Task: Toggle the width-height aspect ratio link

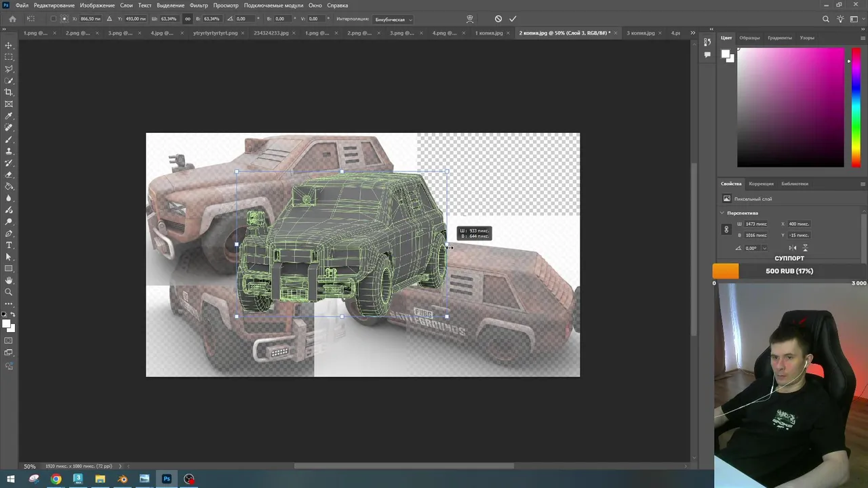Action: pos(188,19)
